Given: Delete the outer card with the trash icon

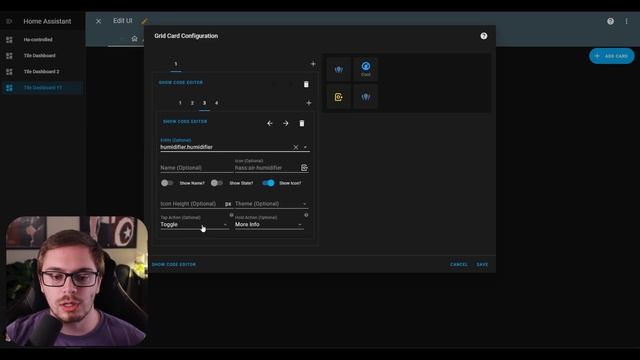Looking at the screenshot, I should click(x=306, y=84).
